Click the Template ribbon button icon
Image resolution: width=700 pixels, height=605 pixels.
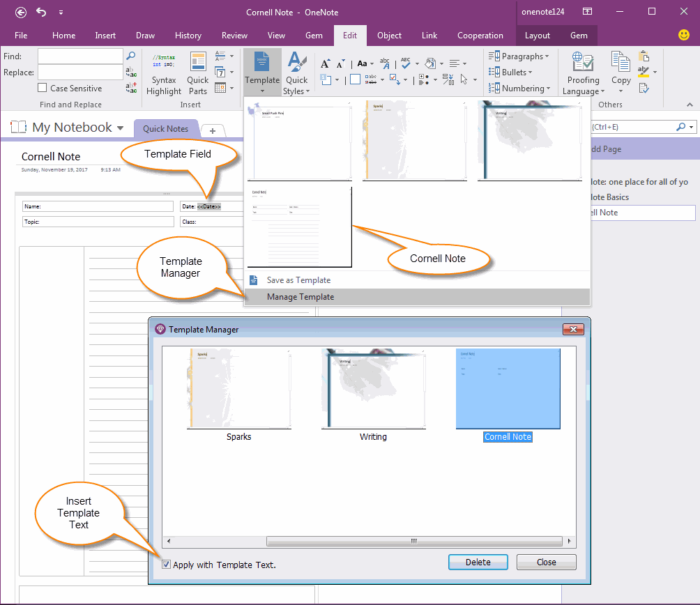[262, 61]
